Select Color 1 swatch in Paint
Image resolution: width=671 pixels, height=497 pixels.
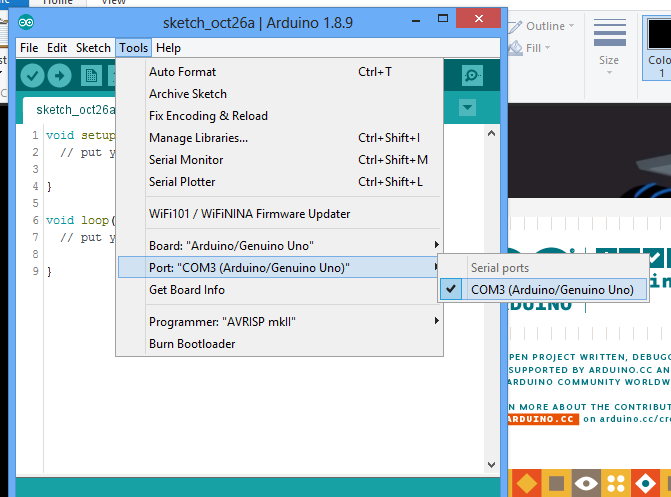tap(659, 47)
